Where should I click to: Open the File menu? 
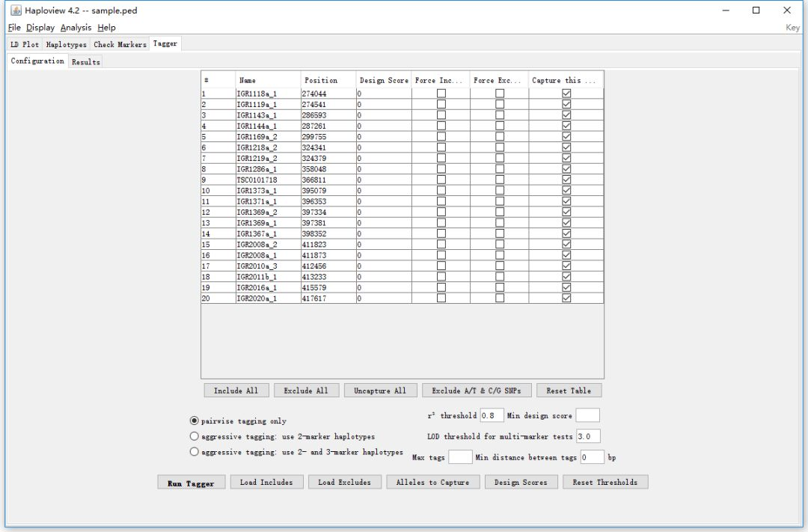click(x=14, y=28)
